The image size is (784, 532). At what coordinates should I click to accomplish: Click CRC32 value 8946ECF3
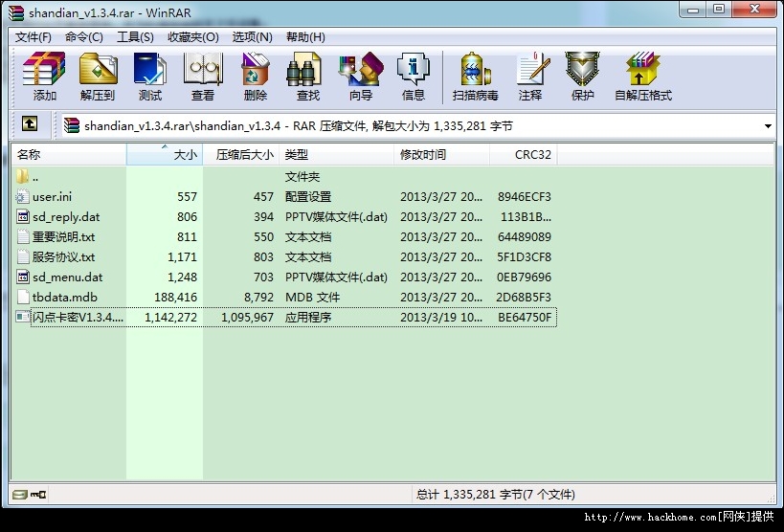tap(524, 196)
